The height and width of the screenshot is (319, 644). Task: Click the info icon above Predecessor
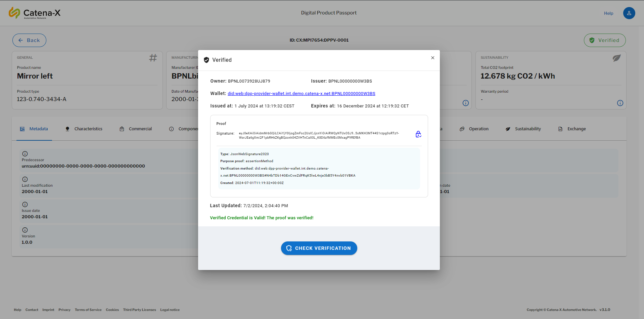25,154
